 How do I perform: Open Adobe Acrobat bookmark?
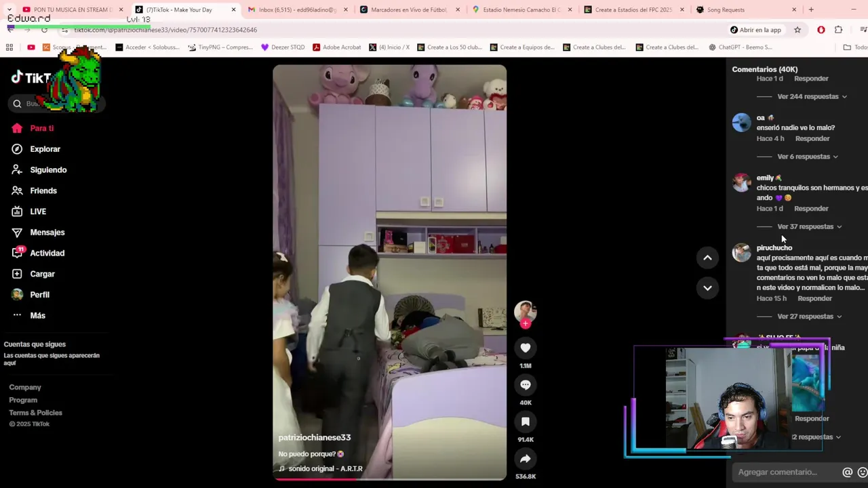click(336, 47)
